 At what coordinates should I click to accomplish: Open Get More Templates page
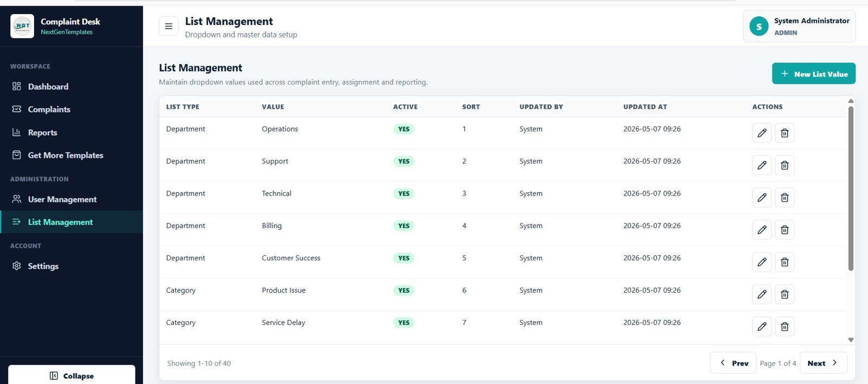click(71, 155)
